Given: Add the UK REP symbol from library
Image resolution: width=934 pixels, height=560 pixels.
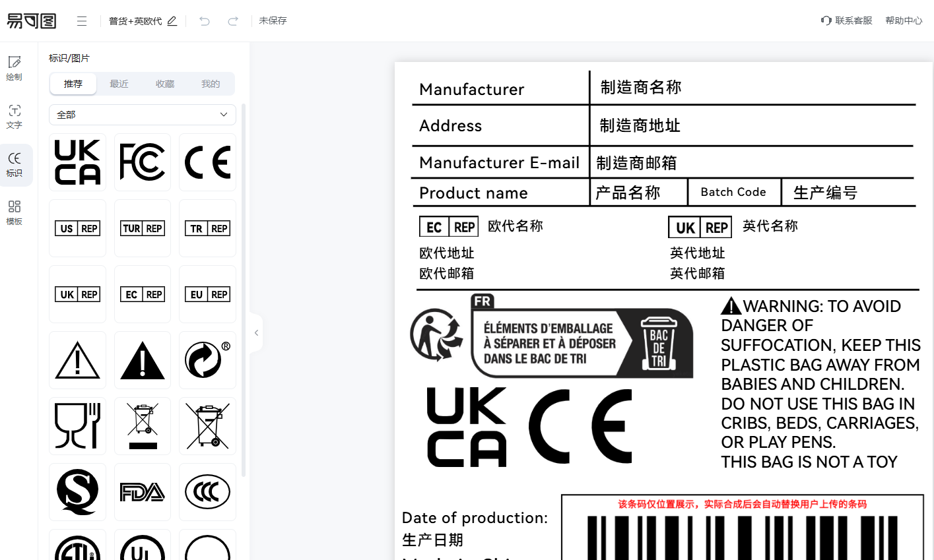Looking at the screenshot, I should pyautogui.click(x=77, y=294).
